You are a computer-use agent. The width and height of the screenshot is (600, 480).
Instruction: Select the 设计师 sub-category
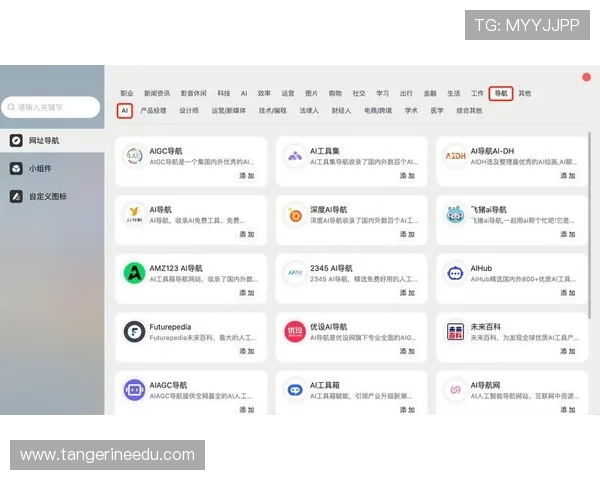(x=189, y=111)
